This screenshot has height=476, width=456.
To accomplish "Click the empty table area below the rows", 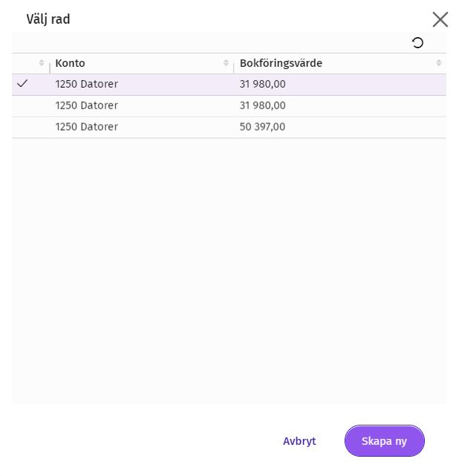I will tap(229, 271).
